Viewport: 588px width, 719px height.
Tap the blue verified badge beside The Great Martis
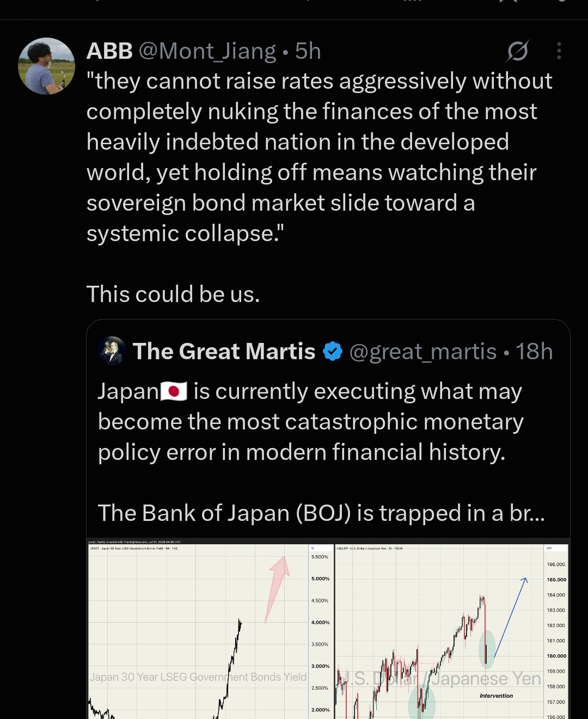pyautogui.click(x=333, y=352)
